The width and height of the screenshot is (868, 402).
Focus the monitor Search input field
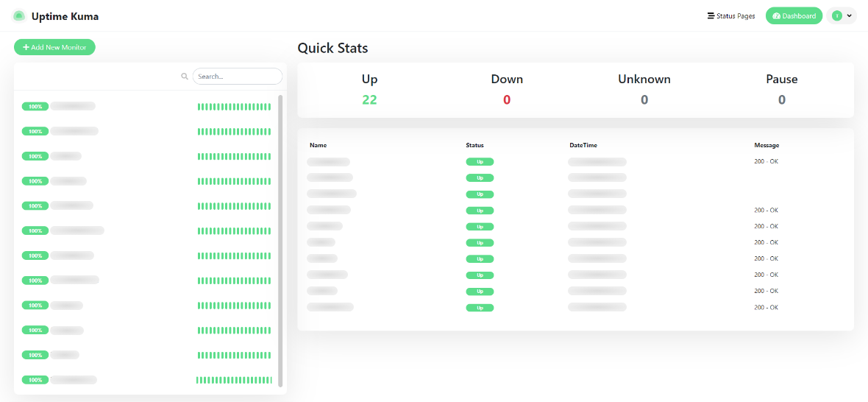pyautogui.click(x=237, y=76)
